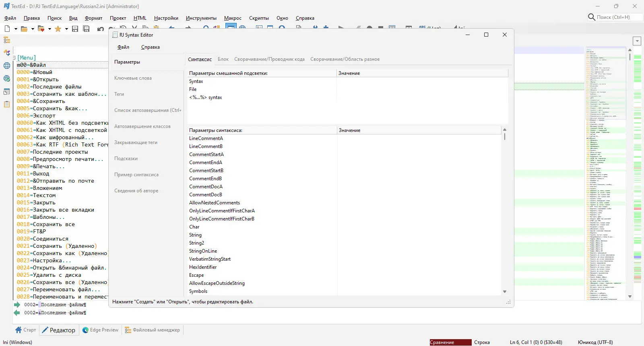
Task: Click the LineCommentA parameter row
Action: [344, 138]
